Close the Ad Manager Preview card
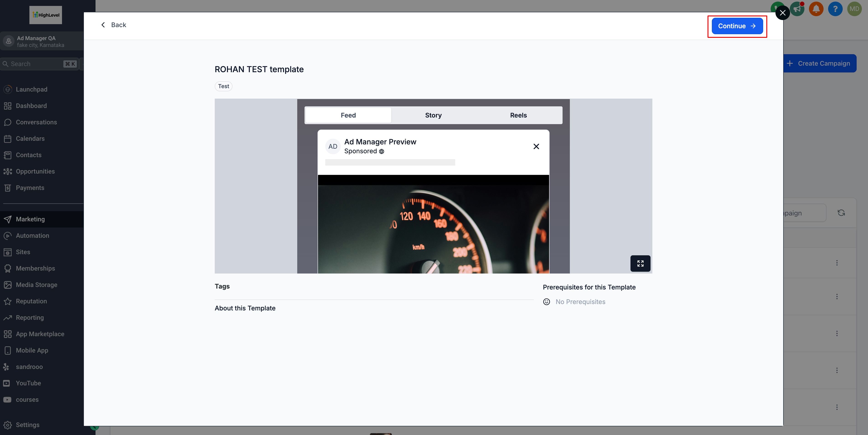The image size is (868, 435). tap(536, 146)
